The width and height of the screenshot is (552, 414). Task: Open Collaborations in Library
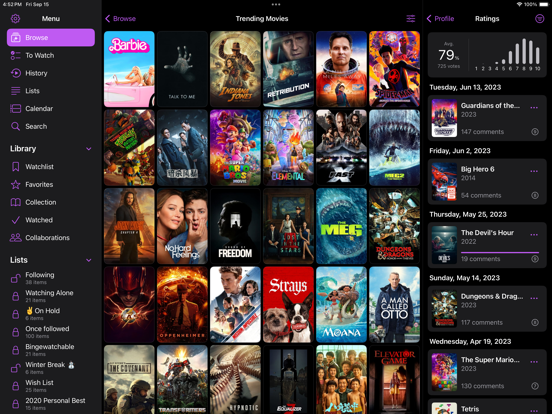click(51, 238)
